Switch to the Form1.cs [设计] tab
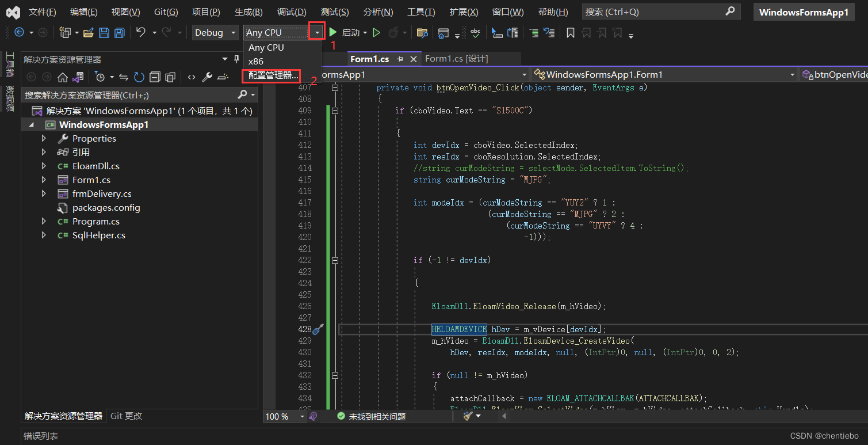Screen dimensions: 868x445 point(457,59)
